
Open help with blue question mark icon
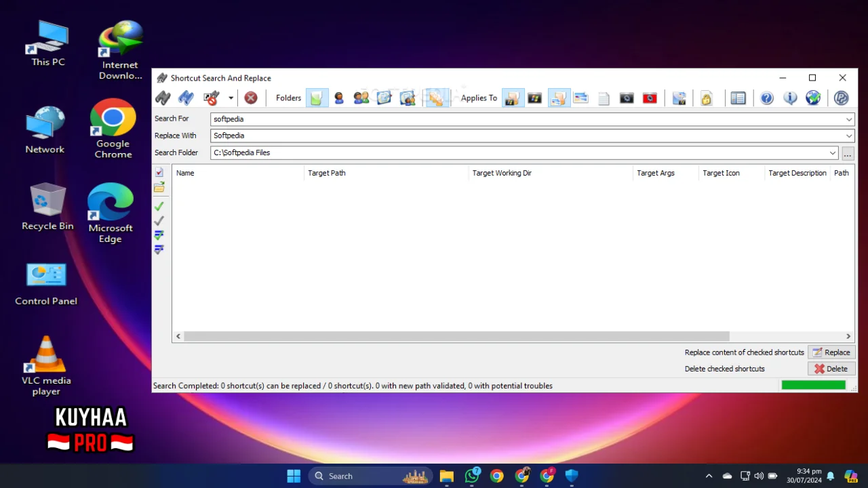tap(767, 98)
